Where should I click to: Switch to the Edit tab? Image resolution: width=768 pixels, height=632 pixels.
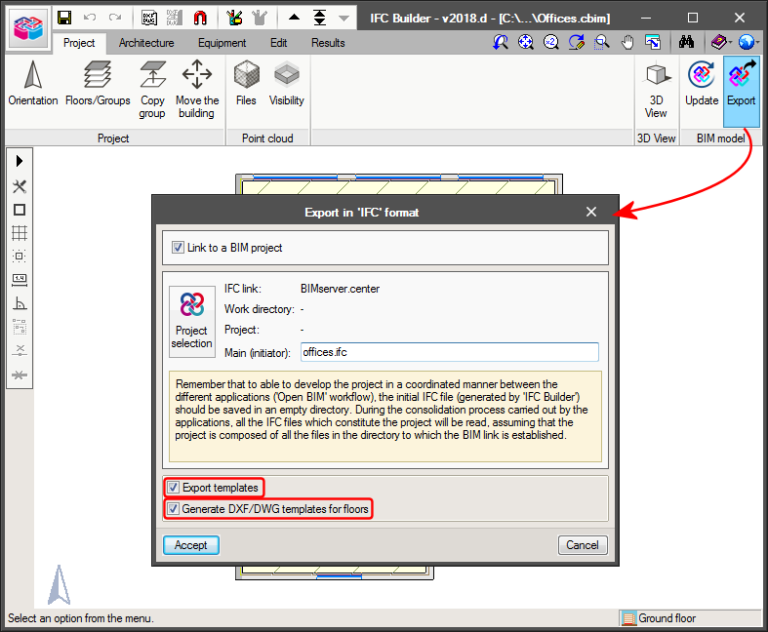[x=278, y=43]
